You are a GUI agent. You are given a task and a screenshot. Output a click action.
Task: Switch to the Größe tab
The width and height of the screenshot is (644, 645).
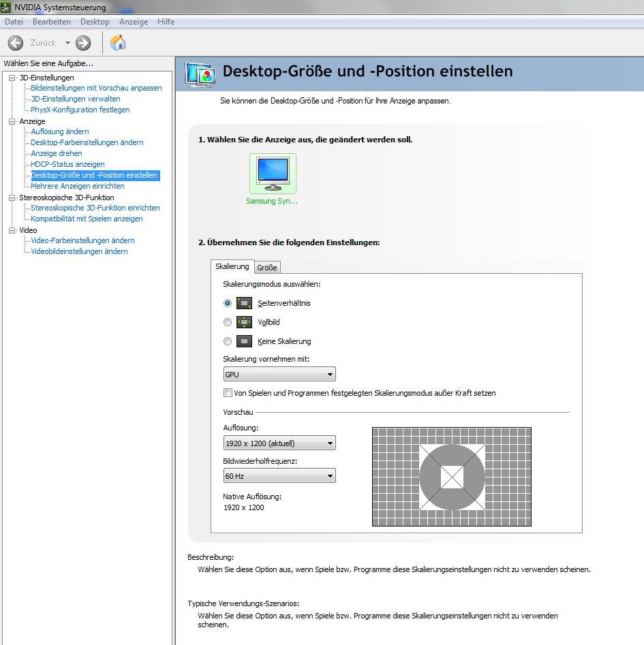click(x=267, y=268)
